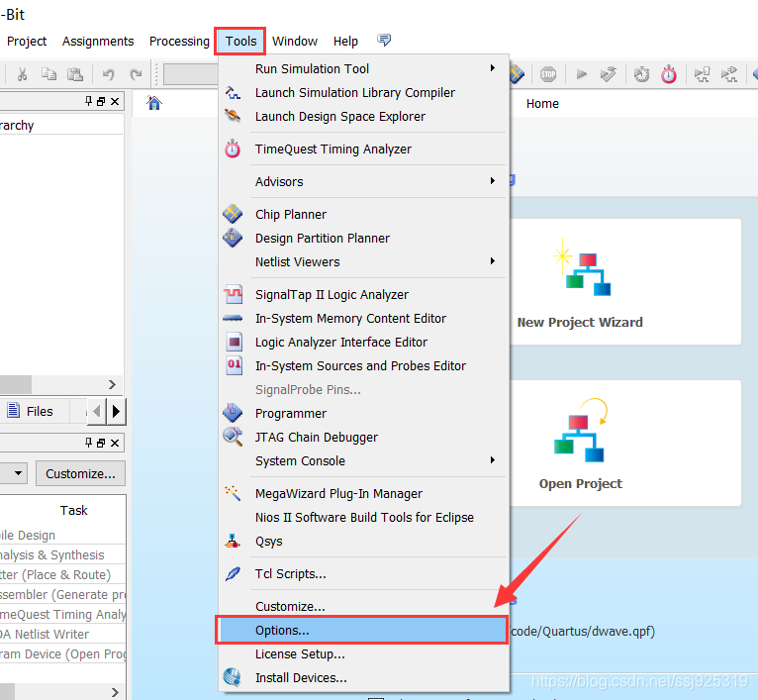The image size is (758, 700).
Task: Click hierarchy panel horizontal scrollbar right arrow
Action: coord(112,384)
